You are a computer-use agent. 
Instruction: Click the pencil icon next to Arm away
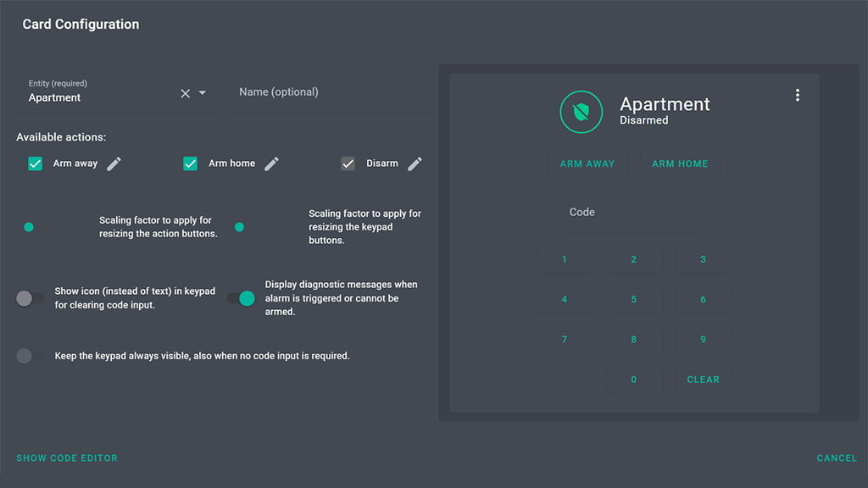click(114, 164)
